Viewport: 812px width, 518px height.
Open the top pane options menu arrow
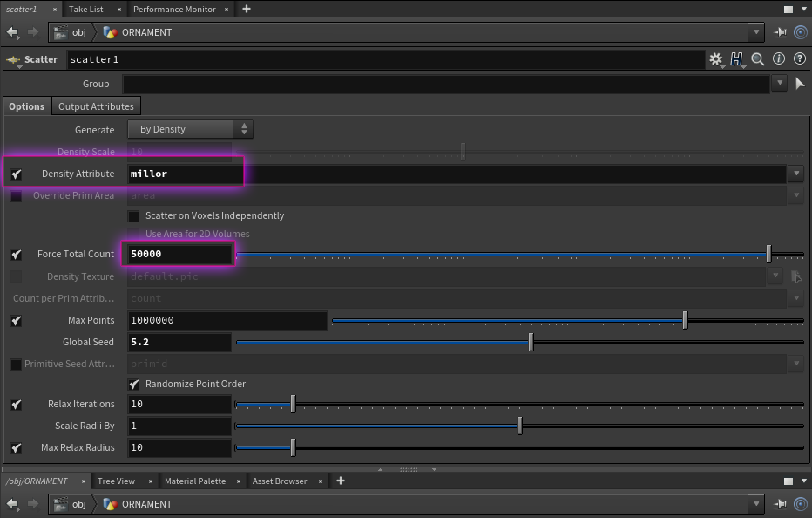(803, 10)
